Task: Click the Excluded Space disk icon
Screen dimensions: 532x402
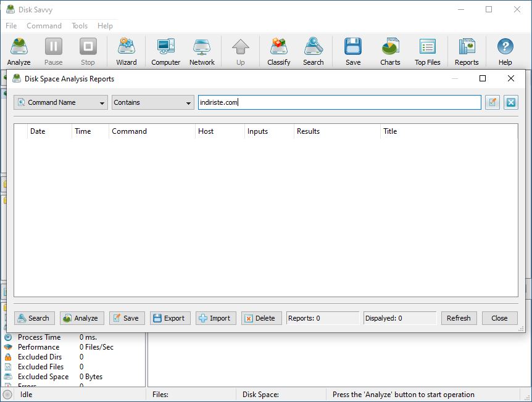Action: click(x=8, y=377)
